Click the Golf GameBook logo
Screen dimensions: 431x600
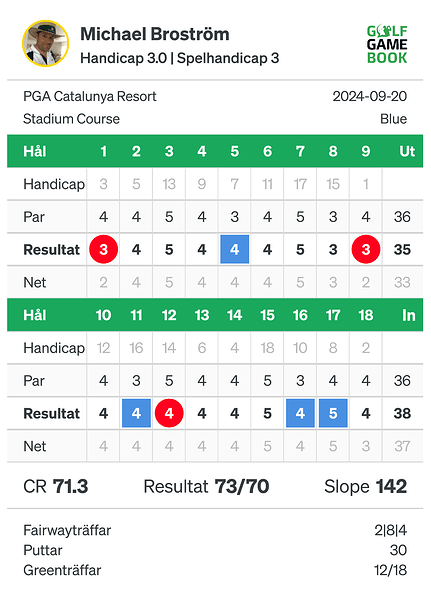tap(387, 44)
